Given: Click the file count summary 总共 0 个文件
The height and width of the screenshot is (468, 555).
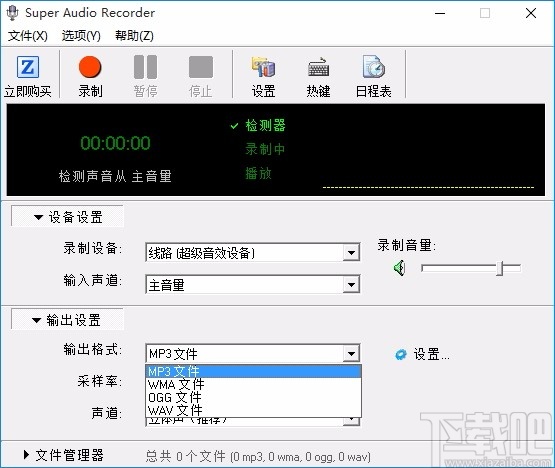Looking at the screenshot, I should tap(258, 456).
